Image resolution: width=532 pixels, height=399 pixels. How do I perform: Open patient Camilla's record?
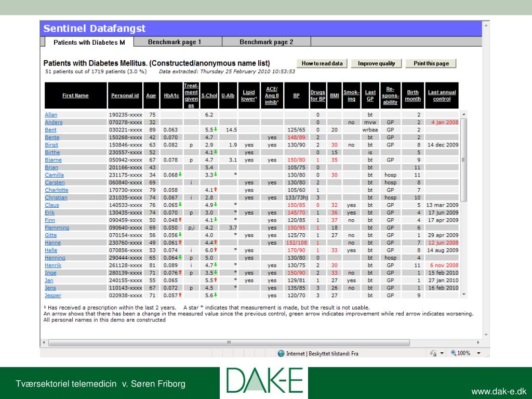point(54,175)
